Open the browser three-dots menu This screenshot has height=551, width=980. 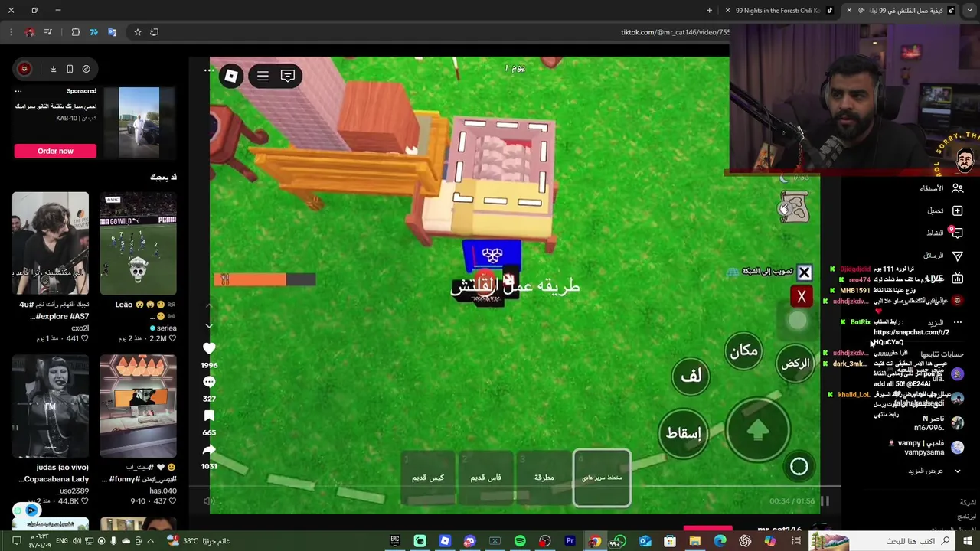coord(11,32)
